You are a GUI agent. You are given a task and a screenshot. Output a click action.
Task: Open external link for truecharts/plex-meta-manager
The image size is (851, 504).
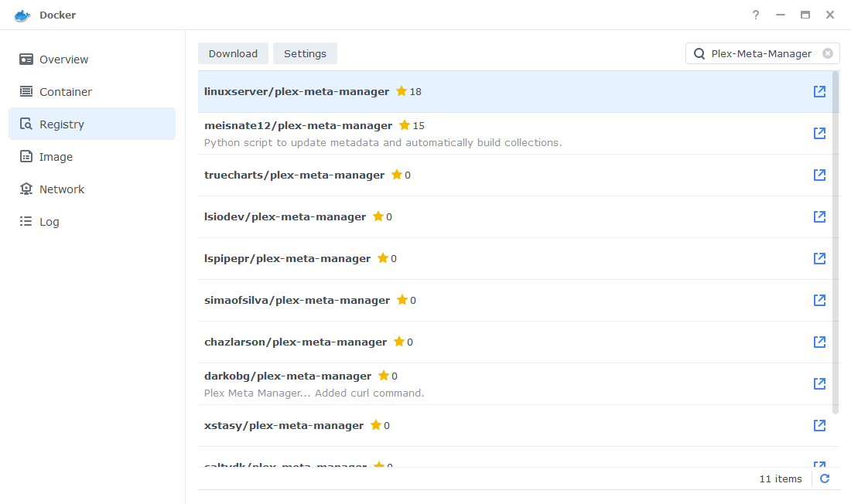point(819,175)
